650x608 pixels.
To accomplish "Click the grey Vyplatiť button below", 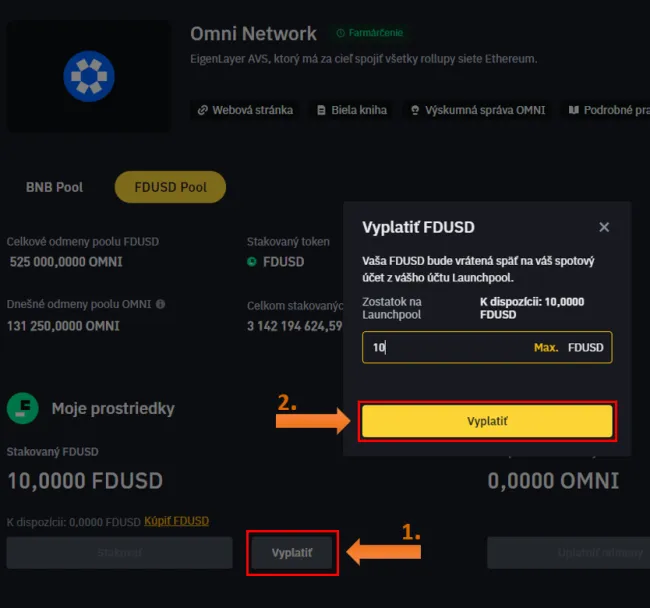I will point(292,553).
